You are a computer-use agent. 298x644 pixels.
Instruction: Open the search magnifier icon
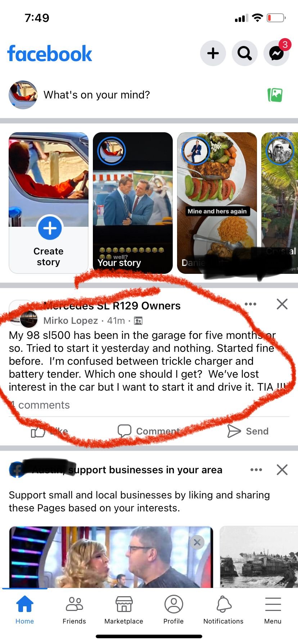(245, 53)
